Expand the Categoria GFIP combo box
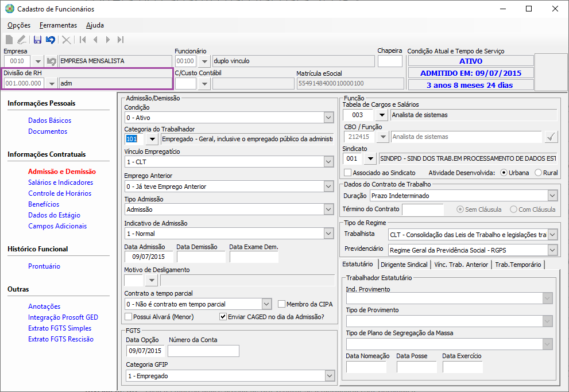Image resolution: width=569 pixels, height=392 pixels. pyautogui.click(x=330, y=376)
